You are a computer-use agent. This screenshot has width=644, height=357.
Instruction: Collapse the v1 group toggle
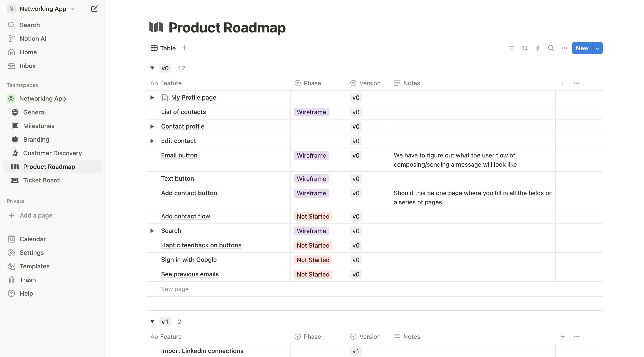coord(152,321)
